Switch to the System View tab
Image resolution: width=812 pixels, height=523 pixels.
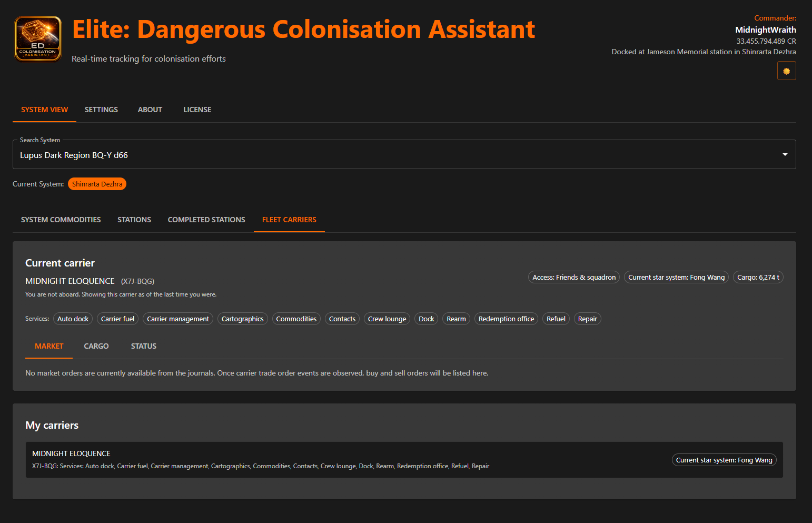44,110
